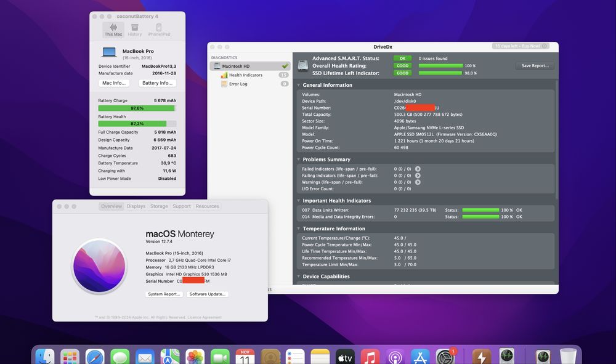This screenshot has height=364, width=616.
Task: Open Apple TV from the Dock
Action: click(x=346, y=357)
